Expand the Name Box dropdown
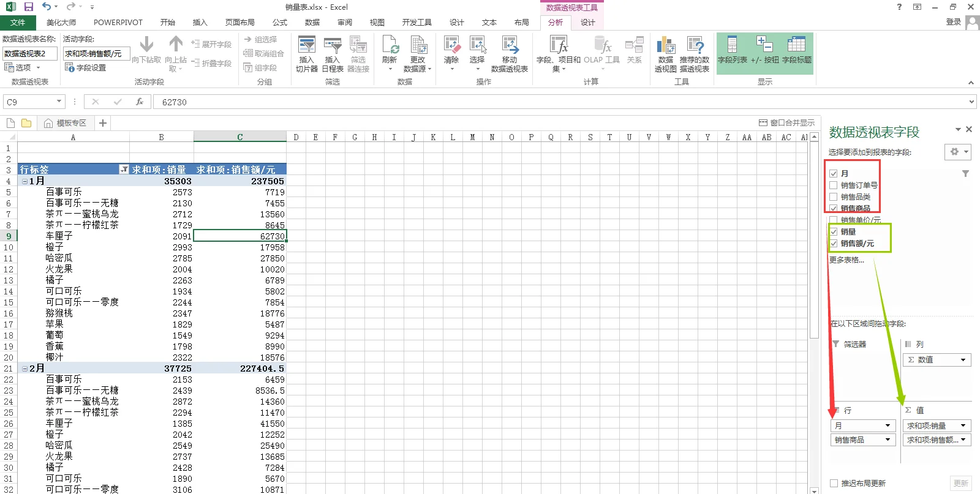The height and width of the screenshot is (494, 980). [x=59, y=102]
